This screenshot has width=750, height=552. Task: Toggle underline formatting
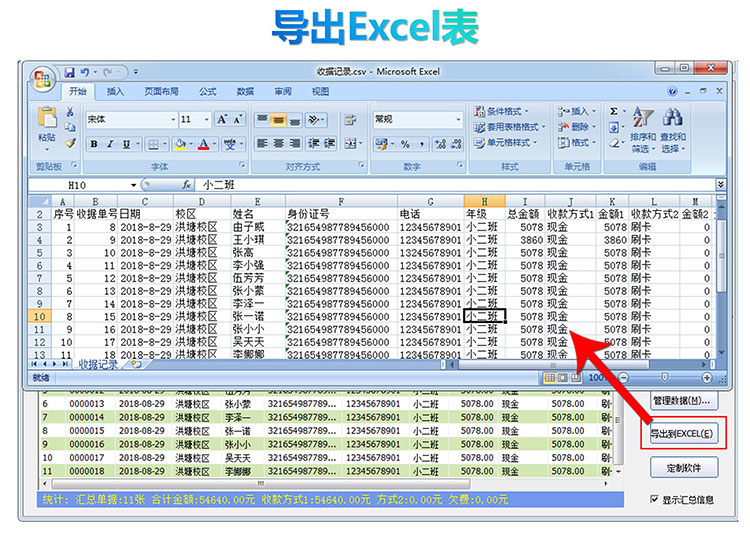tap(126, 144)
